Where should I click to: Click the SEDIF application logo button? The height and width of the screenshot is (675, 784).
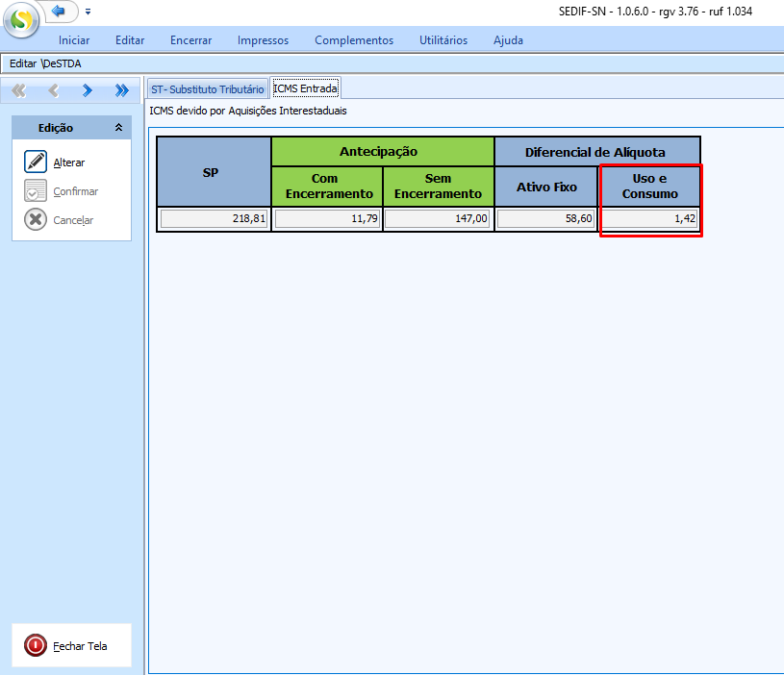point(21,19)
